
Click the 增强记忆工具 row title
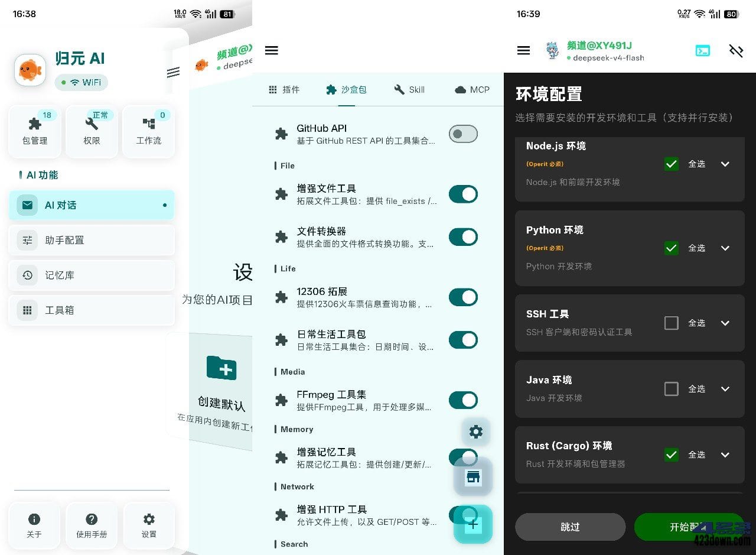(x=326, y=452)
